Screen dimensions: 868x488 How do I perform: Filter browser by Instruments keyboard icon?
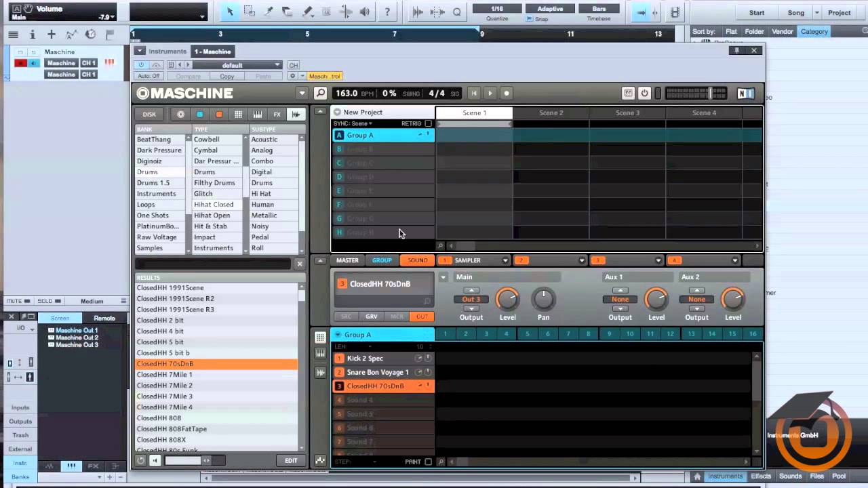coord(257,115)
